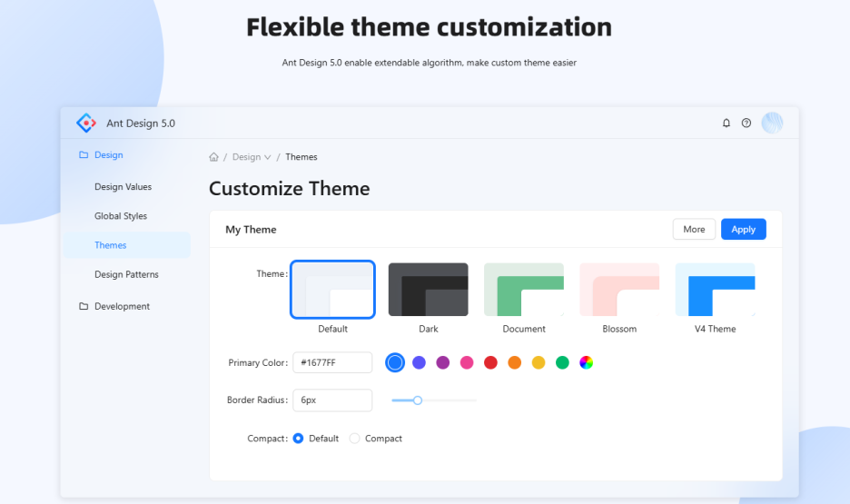
Task: Choose the Default theme thumbnail
Action: (x=333, y=290)
